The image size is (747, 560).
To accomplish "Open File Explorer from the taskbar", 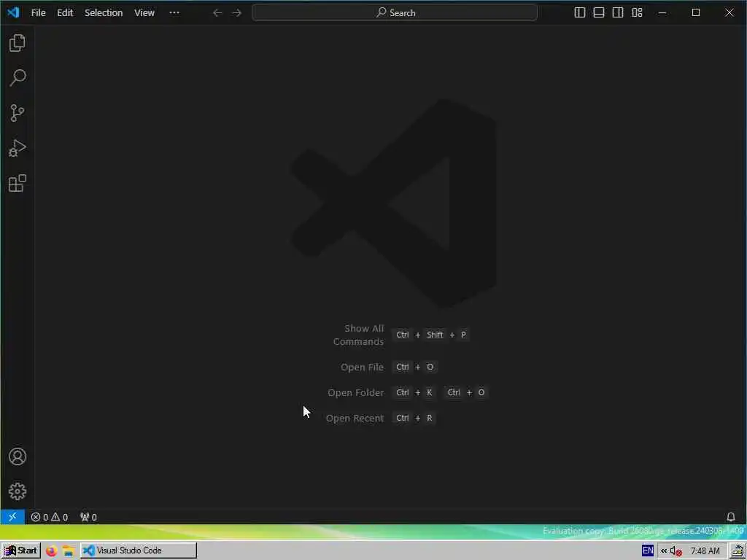I will (x=69, y=551).
